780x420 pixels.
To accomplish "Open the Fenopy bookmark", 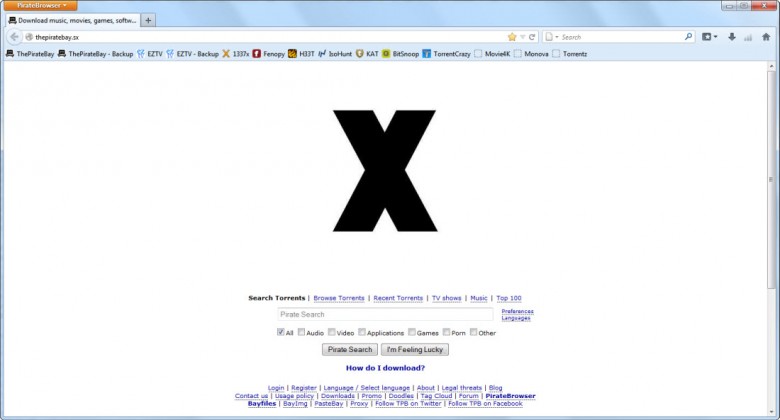I will (x=269, y=54).
